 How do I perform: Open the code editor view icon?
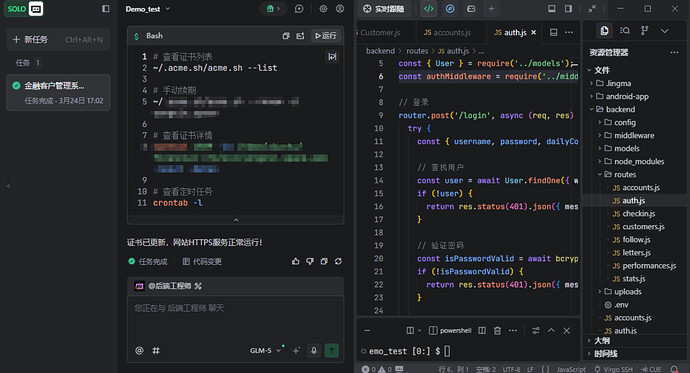tap(429, 9)
